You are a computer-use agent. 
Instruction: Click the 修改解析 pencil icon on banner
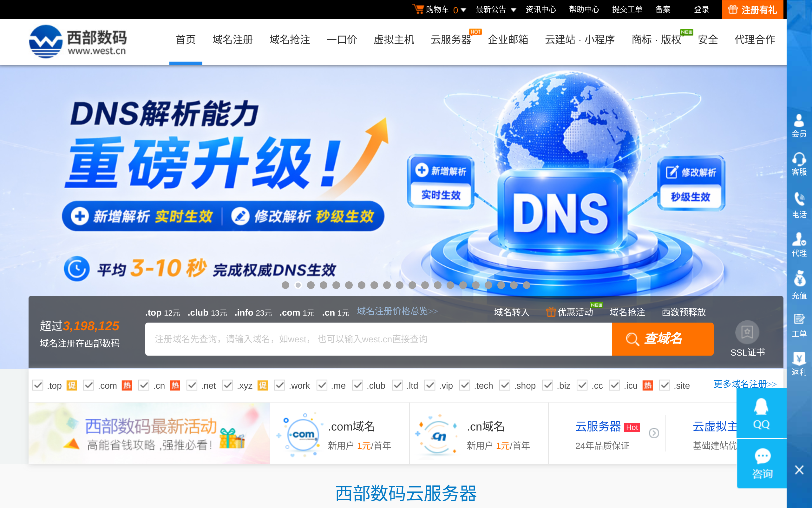coord(240,216)
